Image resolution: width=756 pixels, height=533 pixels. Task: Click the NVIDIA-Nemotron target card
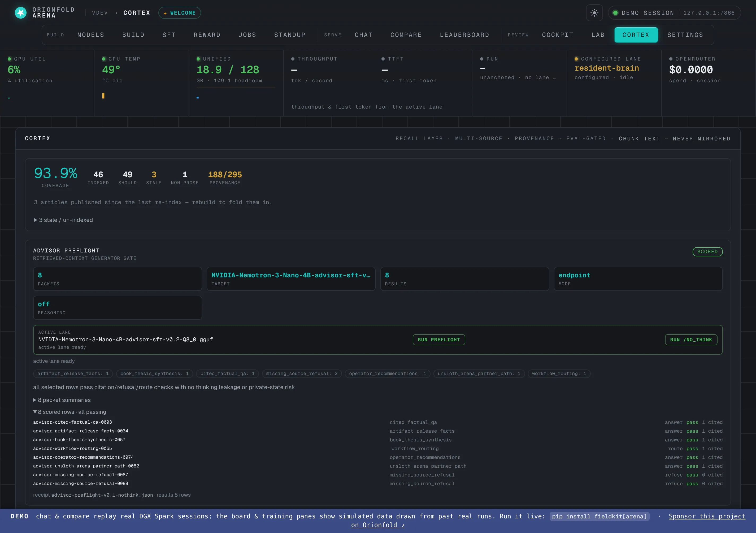pos(291,279)
